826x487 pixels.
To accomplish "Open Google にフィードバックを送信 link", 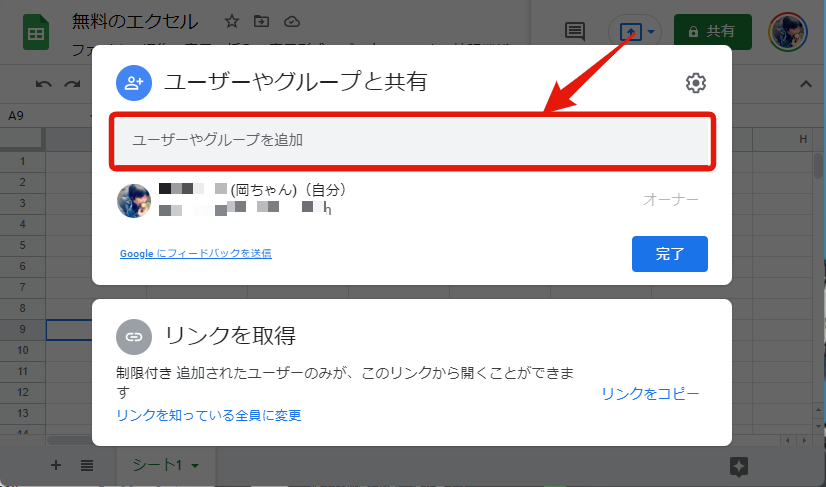I will 195,254.
